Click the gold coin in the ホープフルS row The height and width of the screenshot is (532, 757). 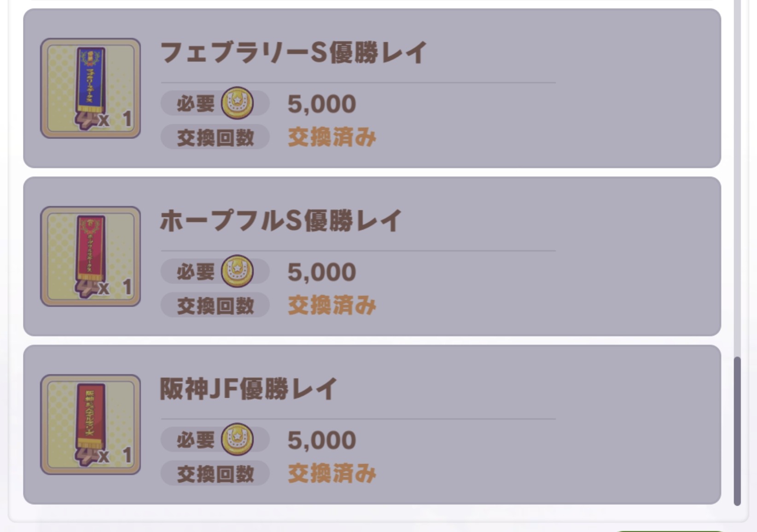pyautogui.click(x=237, y=271)
